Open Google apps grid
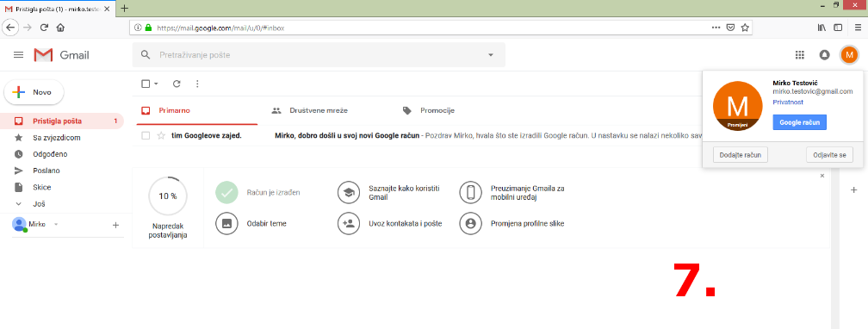The width and height of the screenshot is (868, 329). (799, 55)
